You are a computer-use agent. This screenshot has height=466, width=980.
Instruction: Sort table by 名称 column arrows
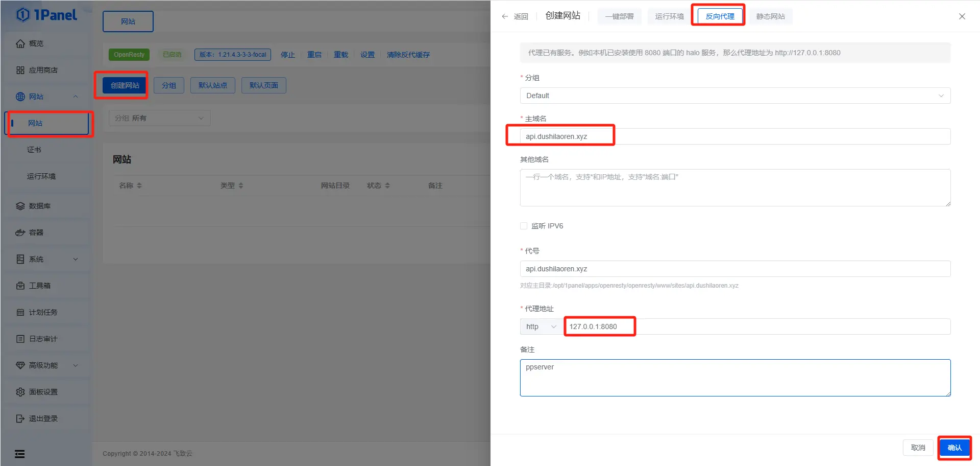(139, 185)
